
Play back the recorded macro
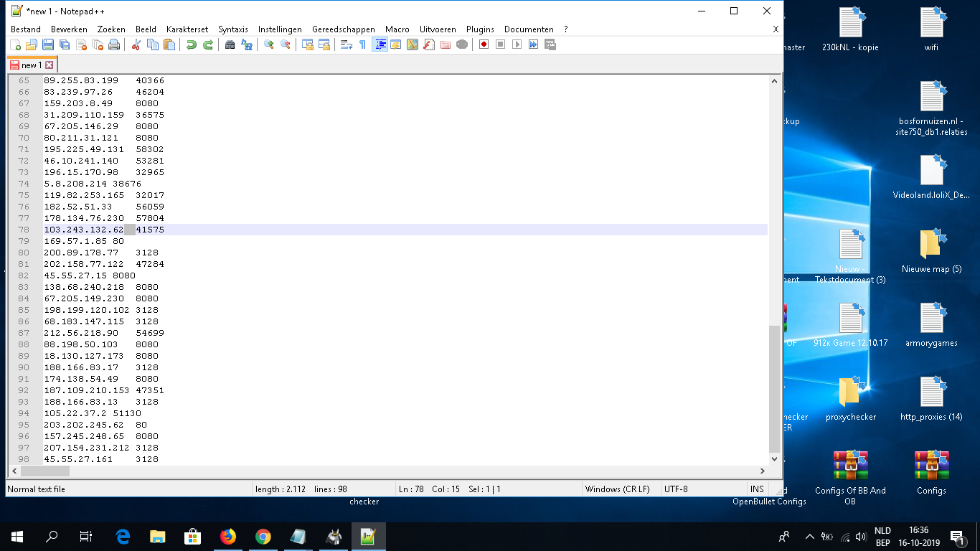[x=517, y=44]
